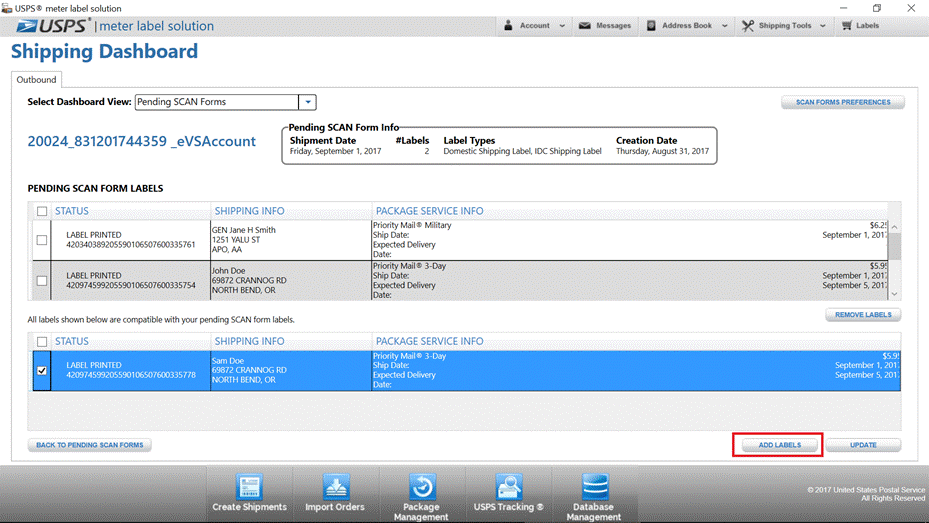Image resolution: width=929 pixels, height=523 pixels.
Task: Click the pending labels scrollbar thumb
Action: tap(895, 246)
